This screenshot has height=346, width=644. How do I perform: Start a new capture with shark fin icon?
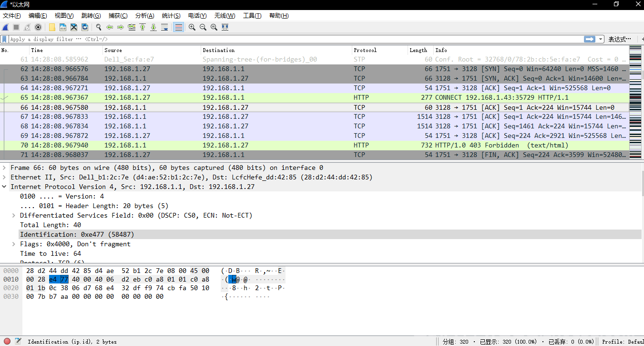coord(5,27)
